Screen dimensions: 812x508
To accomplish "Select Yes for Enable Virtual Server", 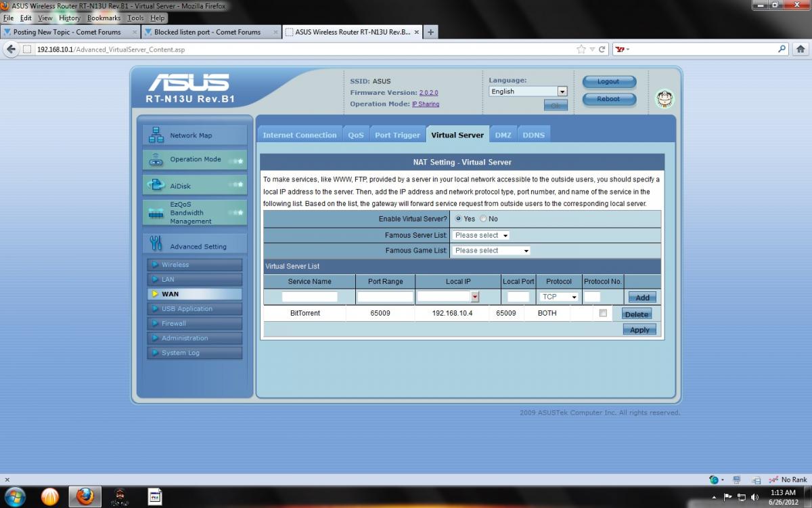I will click(x=459, y=219).
